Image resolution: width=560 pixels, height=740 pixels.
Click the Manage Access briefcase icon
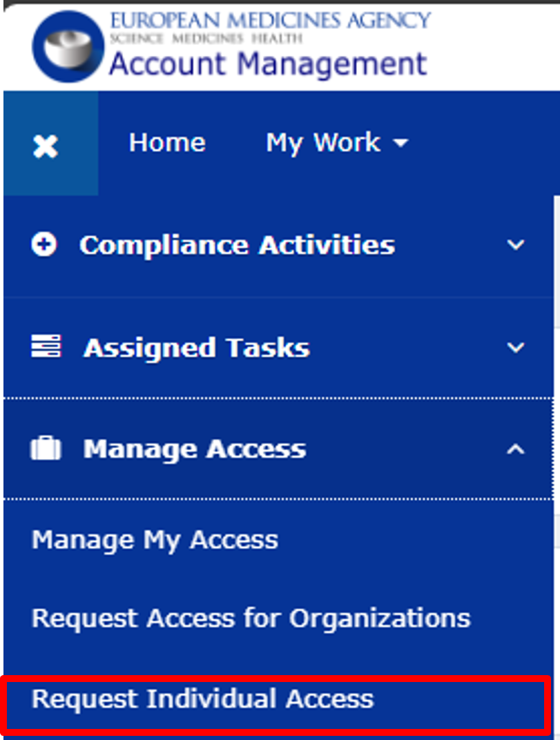[x=46, y=449]
